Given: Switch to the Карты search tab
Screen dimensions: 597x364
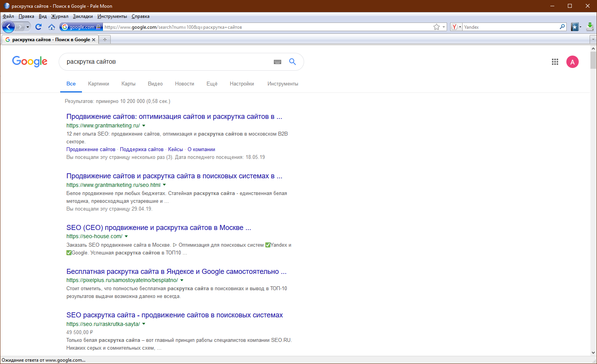Looking at the screenshot, I should click(129, 84).
